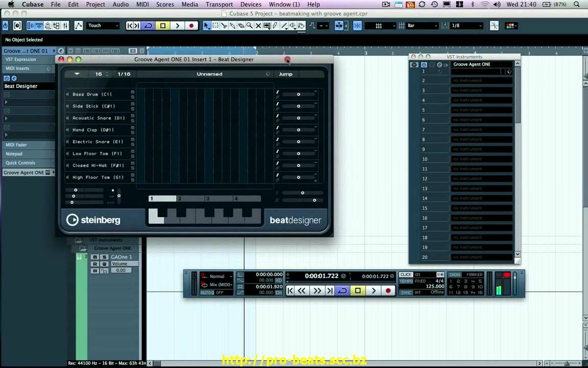The width and height of the screenshot is (588, 368).
Task: Open the MIDI menu
Action: click(x=142, y=5)
